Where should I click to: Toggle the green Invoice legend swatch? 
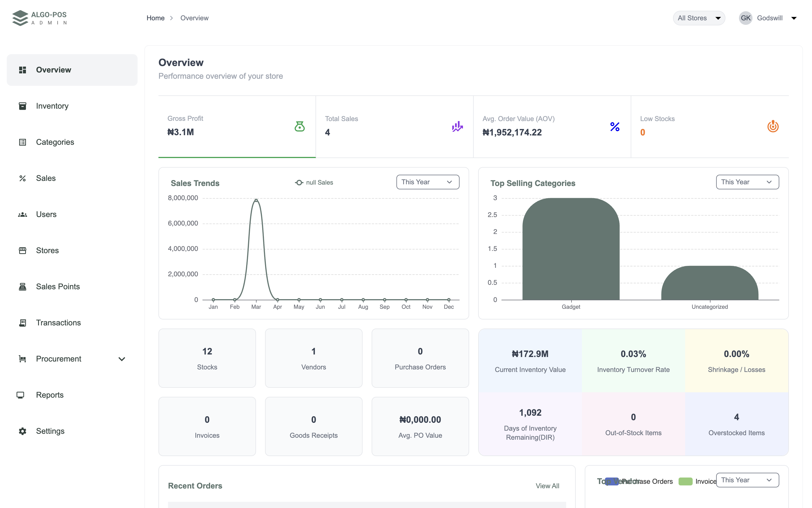pos(685,481)
